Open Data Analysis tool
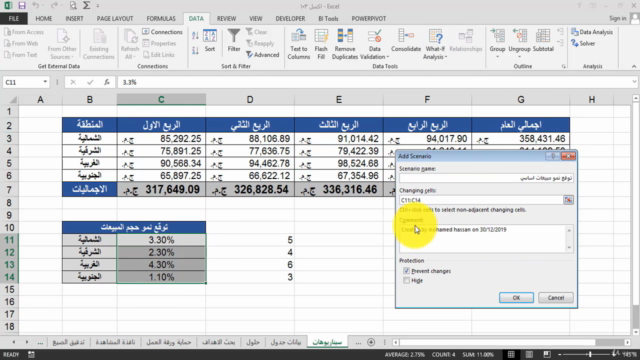This screenshot has width=640, height=360. click(x=592, y=32)
